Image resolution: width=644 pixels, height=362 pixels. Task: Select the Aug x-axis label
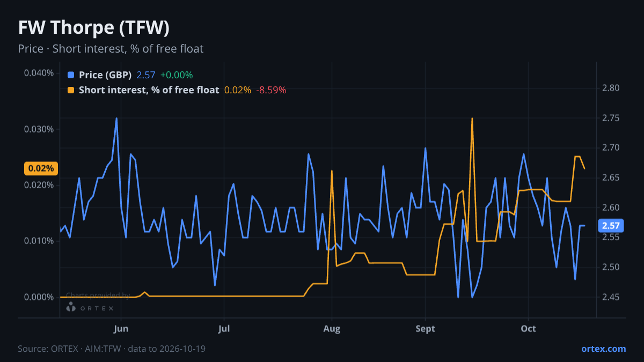point(332,328)
